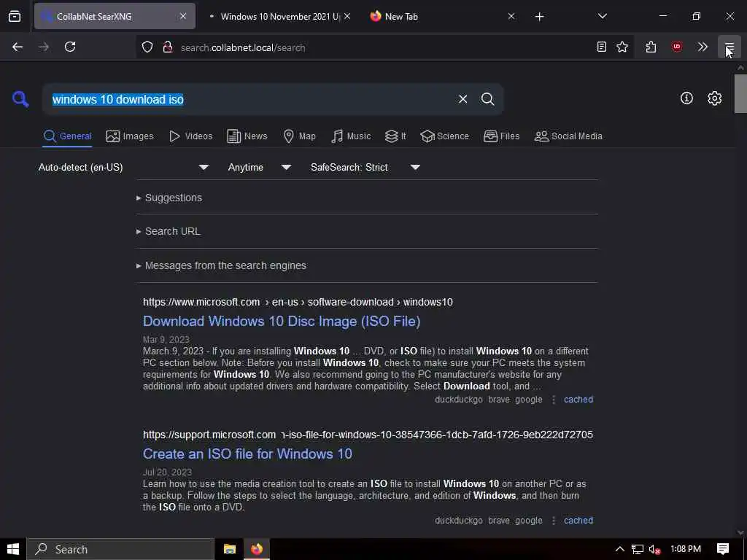This screenshot has width=747, height=560.
Task: Select the General search category
Action: 67,136
